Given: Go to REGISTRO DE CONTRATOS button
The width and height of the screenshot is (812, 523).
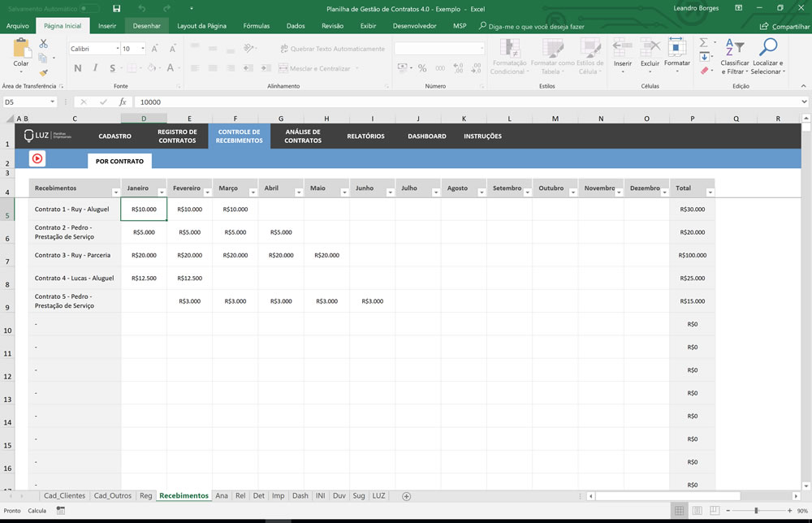Looking at the screenshot, I should point(177,136).
